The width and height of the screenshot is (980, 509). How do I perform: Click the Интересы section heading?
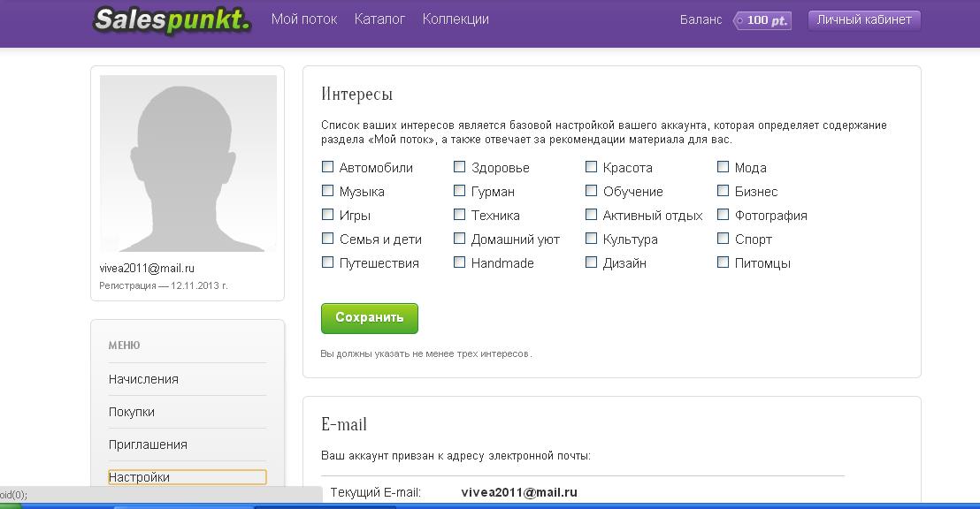(356, 94)
